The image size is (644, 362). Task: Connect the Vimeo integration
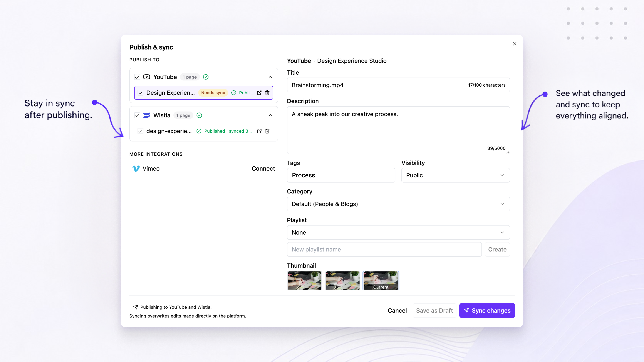(x=263, y=168)
